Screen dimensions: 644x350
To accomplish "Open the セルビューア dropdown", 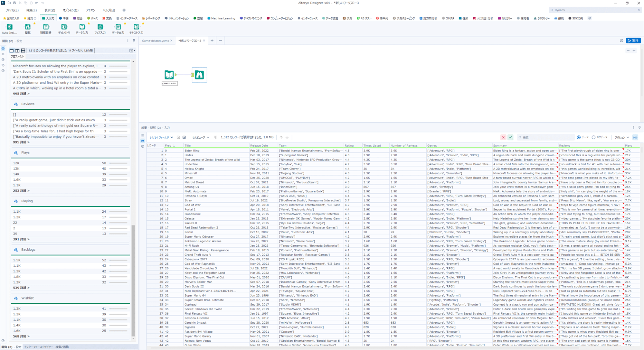I will 201,137.
